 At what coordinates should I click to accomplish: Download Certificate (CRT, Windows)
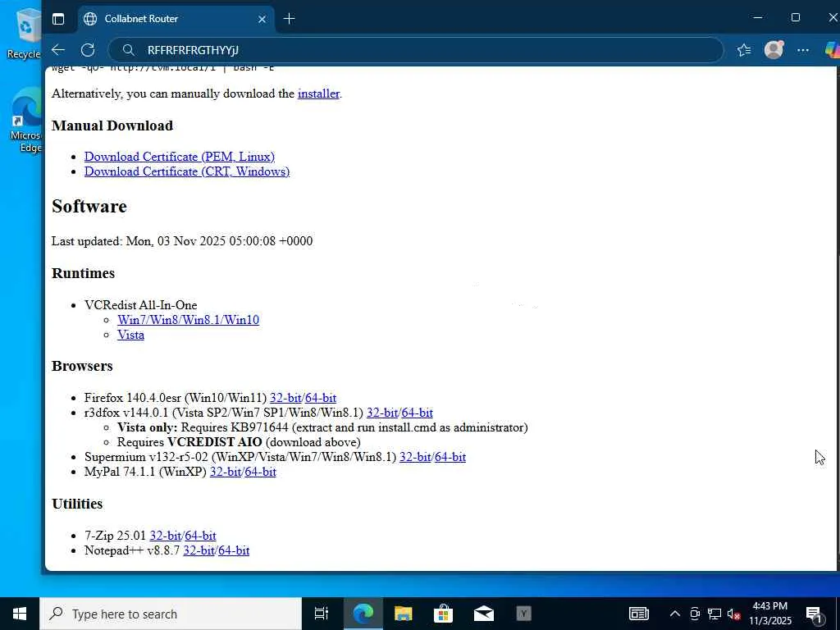[187, 171]
